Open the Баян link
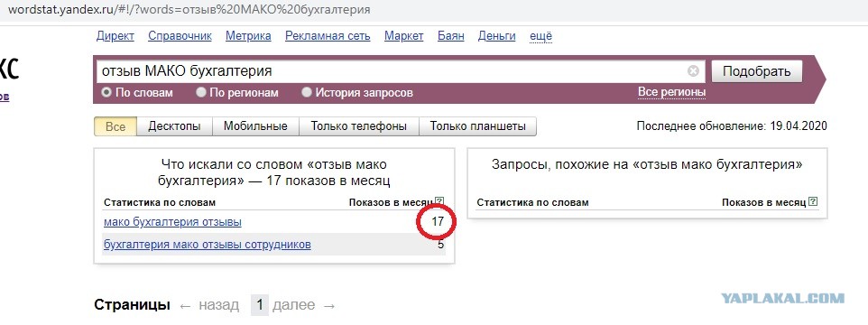This screenshot has width=868, height=325. click(451, 36)
